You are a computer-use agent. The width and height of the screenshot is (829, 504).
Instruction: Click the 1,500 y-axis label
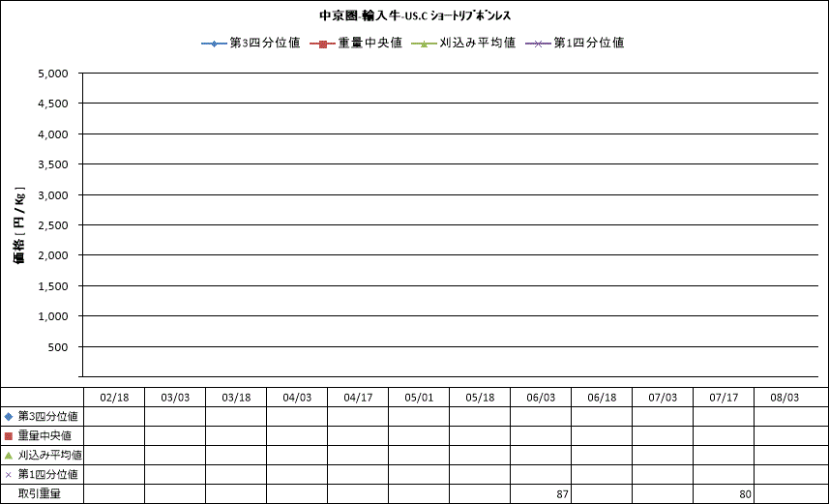[x=53, y=286]
